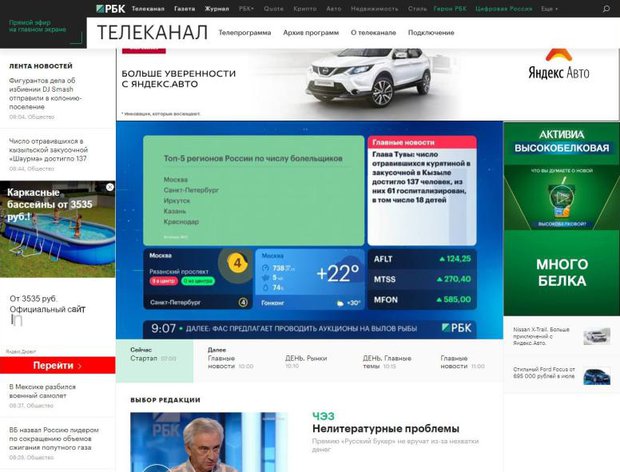
Task: Click the red Перейти button
Action: click(x=58, y=365)
